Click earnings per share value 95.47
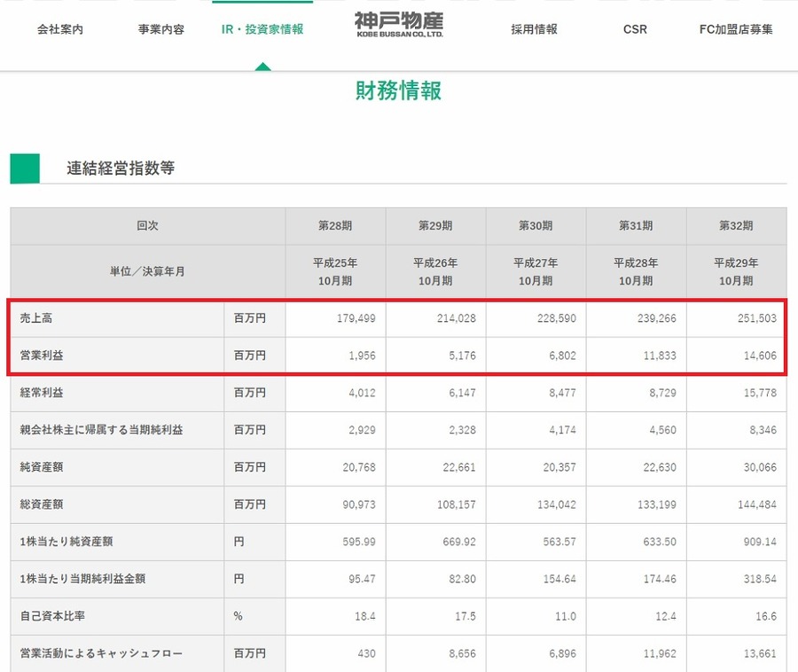This screenshot has height=672, width=798. click(x=362, y=579)
